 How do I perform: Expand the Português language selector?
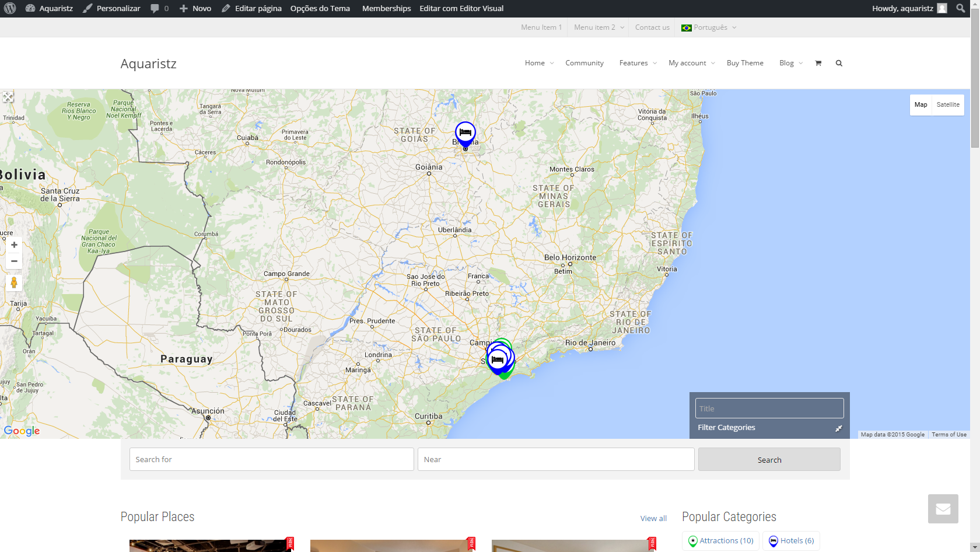pos(709,27)
